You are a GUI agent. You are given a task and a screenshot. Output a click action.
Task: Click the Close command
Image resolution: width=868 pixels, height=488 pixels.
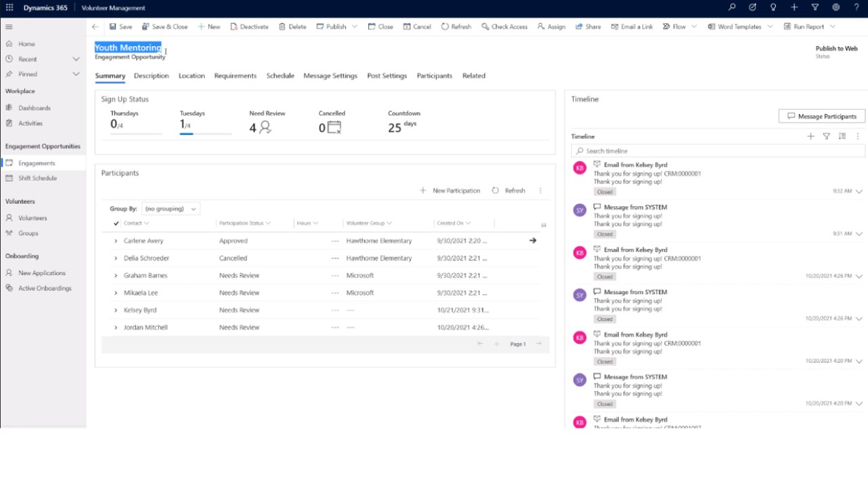[380, 26]
